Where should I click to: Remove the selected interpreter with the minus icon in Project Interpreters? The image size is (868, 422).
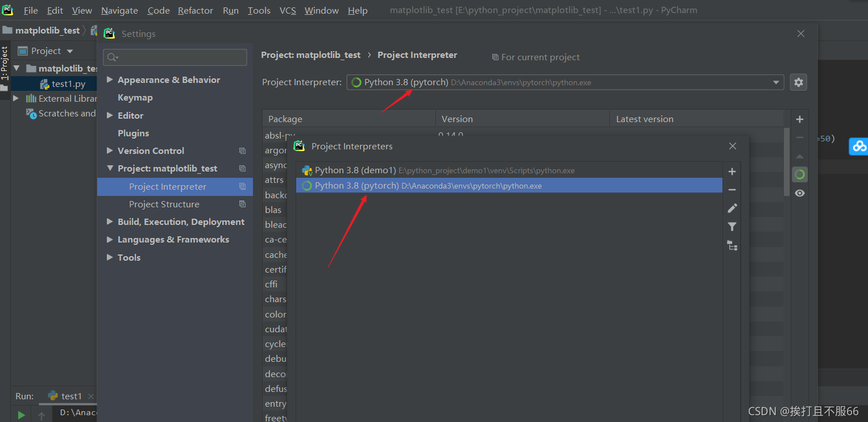point(732,190)
